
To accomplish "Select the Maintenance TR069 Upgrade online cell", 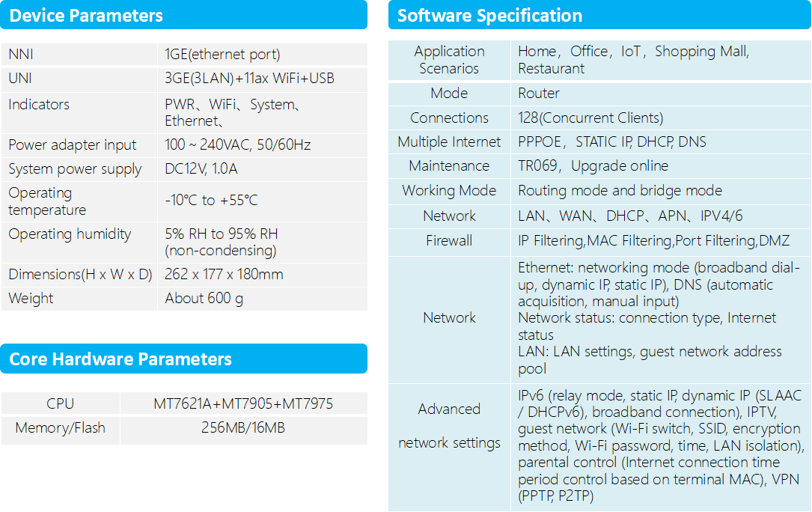I will [x=593, y=166].
